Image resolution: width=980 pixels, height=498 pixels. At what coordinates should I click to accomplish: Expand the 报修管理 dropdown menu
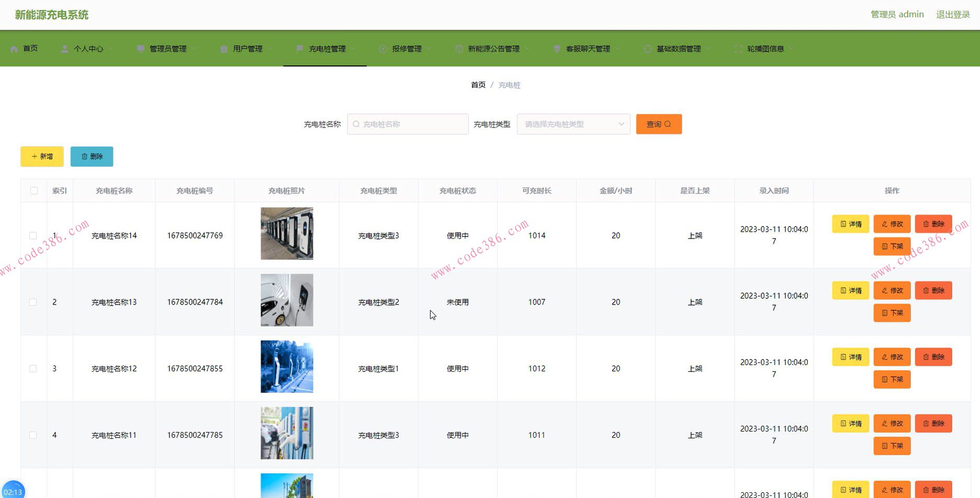click(407, 48)
